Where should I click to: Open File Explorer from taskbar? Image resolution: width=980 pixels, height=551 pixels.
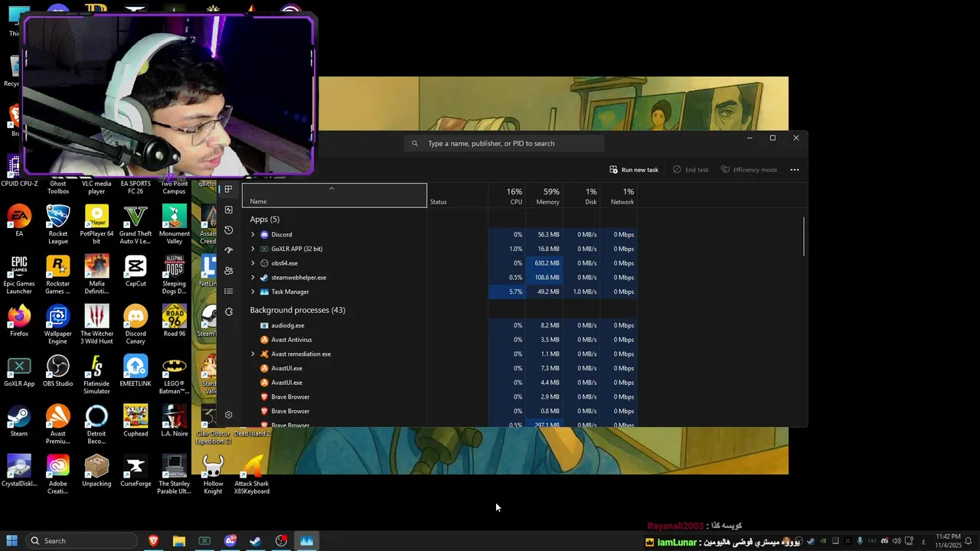178,541
